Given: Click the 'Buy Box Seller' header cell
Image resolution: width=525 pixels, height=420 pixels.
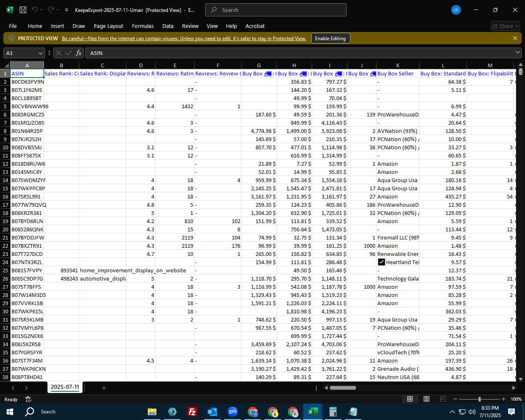Looking at the screenshot, I should pyautogui.click(x=397, y=73).
